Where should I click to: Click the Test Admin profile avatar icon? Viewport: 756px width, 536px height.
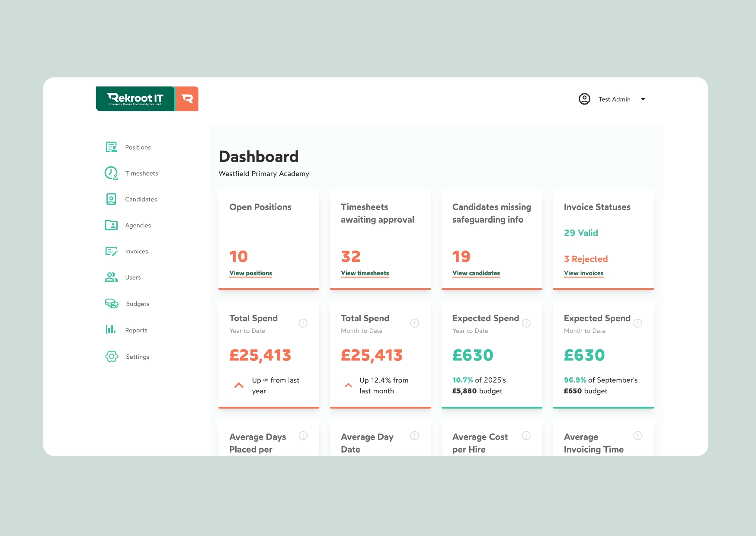click(x=584, y=99)
